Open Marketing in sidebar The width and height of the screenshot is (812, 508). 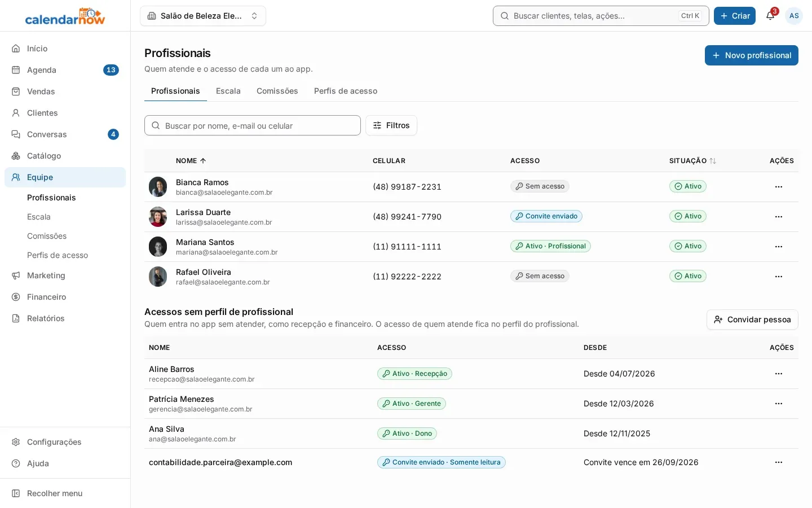pyautogui.click(x=65, y=275)
